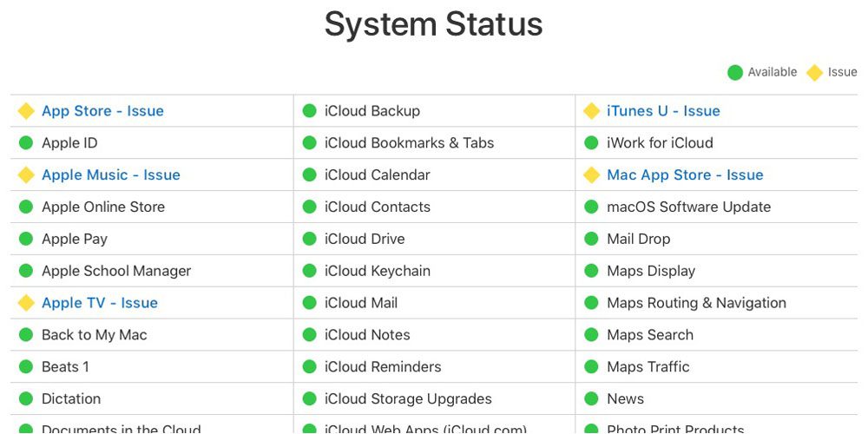The width and height of the screenshot is (868, 434).
Task: Click yellow diamond icon beside Mac App Store
Action: 591,175
